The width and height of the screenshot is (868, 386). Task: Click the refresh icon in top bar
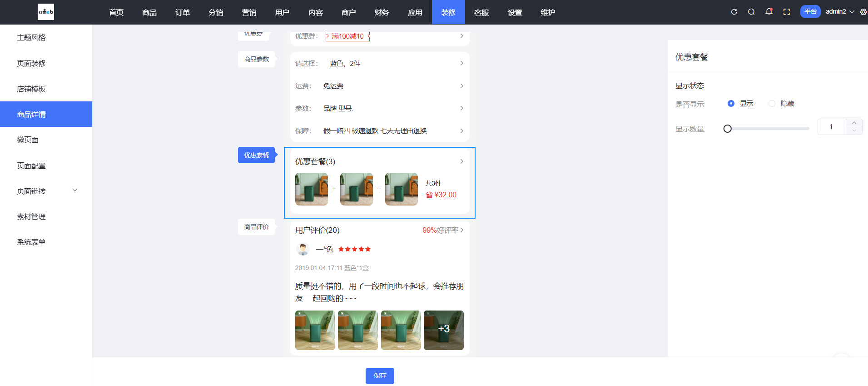pos(734,12)
